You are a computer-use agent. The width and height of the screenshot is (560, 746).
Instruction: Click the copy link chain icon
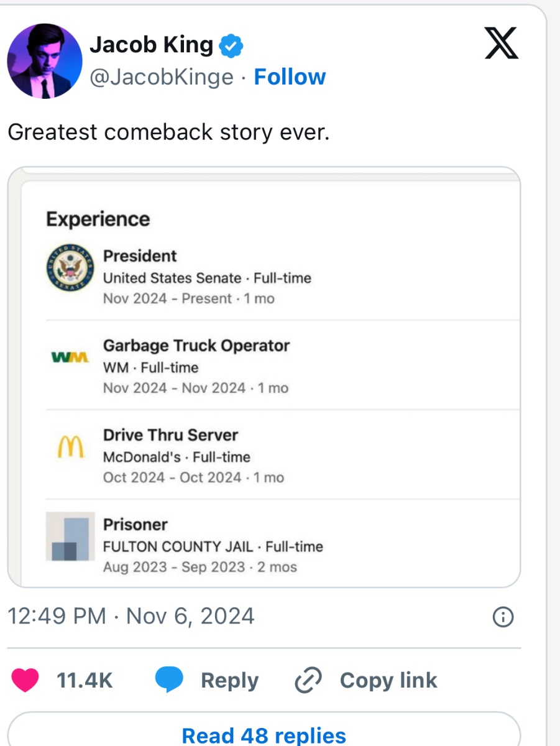pos(307,680)
